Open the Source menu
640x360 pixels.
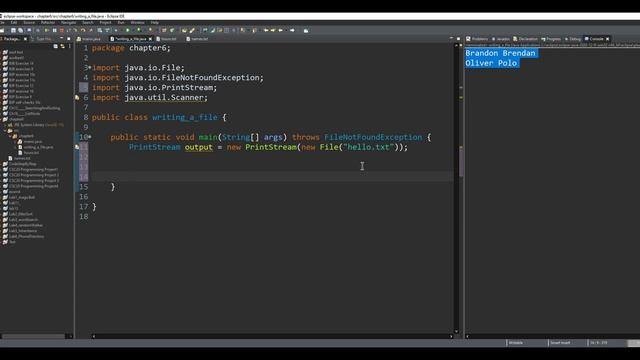29,22
